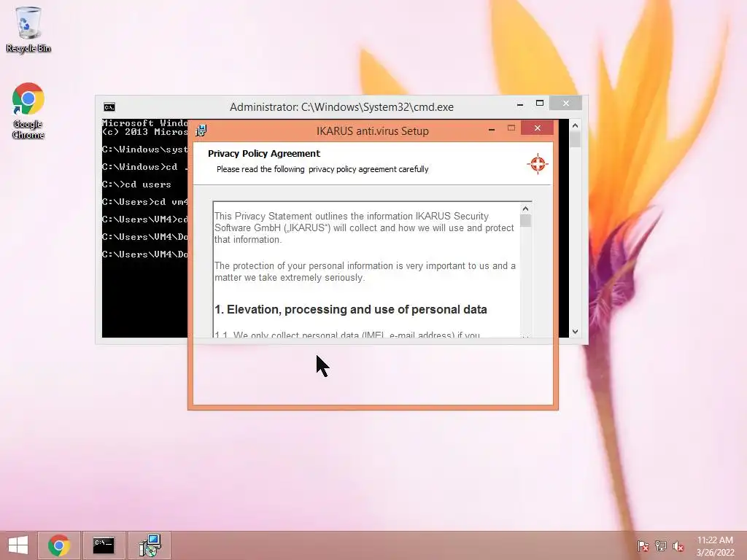Screen dimensions: 747x560
Task: Maximize the cmd.exe window
Action: tap(540, 104)
